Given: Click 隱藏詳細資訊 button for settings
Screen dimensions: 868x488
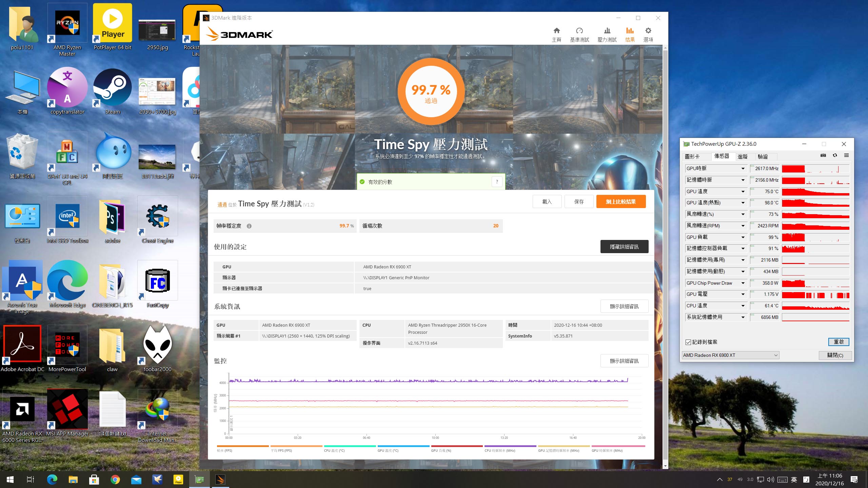Looking at the screenshot, I should click(624, 247).
